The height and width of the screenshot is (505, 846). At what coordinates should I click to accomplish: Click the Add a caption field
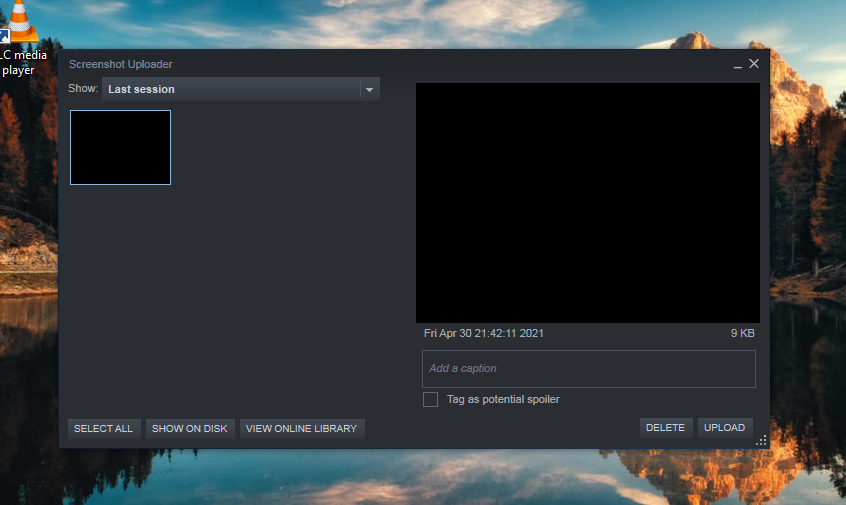(x=589, y=369)
